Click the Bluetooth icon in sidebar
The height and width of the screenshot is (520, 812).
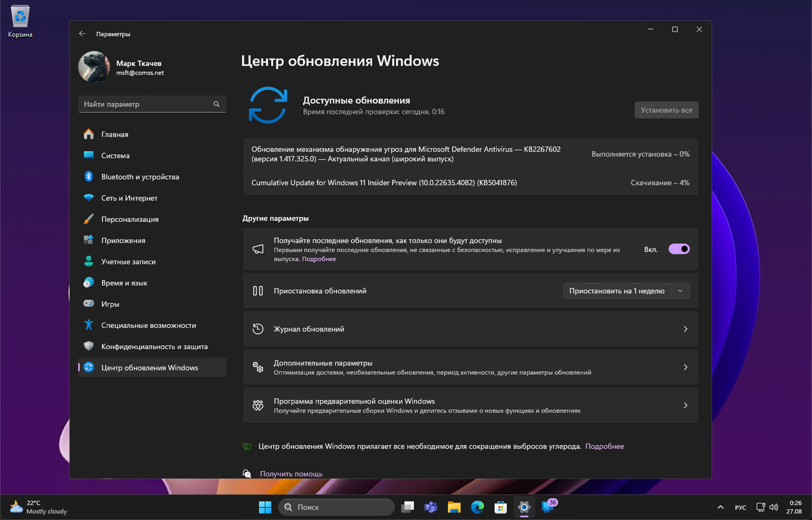(x=89, y=177)
